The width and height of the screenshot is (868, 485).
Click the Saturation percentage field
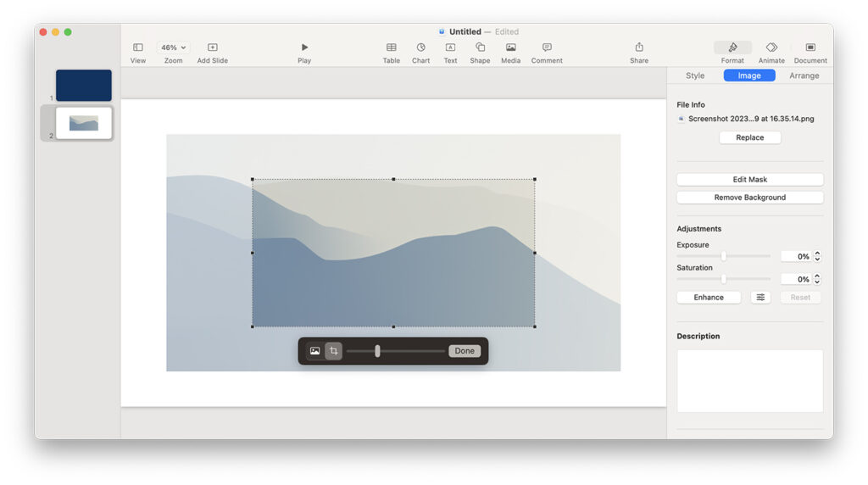click(796, 279)
